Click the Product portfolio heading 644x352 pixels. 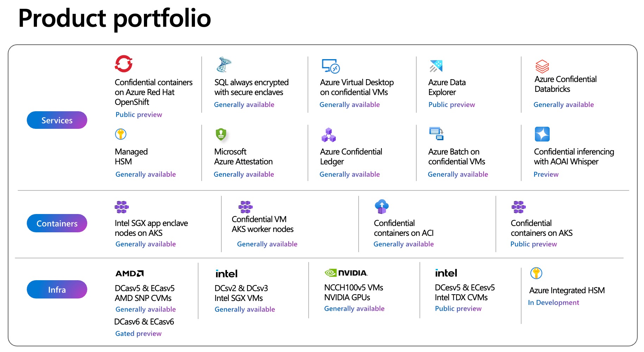pyautogui.click(x=115, y=18)
